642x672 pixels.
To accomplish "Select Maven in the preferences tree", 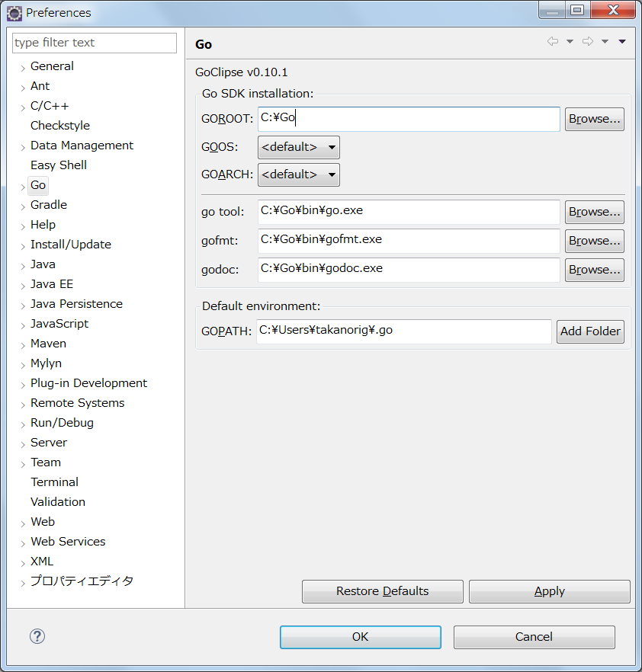I will click(x=48, y=343).
